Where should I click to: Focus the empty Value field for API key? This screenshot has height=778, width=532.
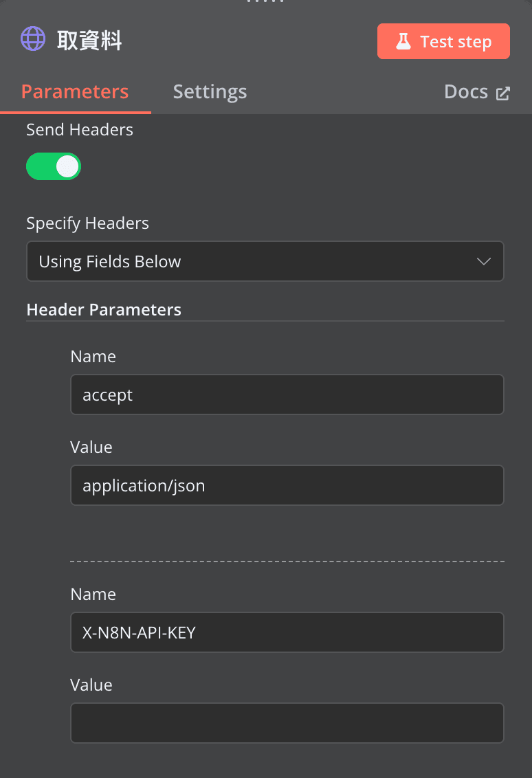(x=287, y=722)
